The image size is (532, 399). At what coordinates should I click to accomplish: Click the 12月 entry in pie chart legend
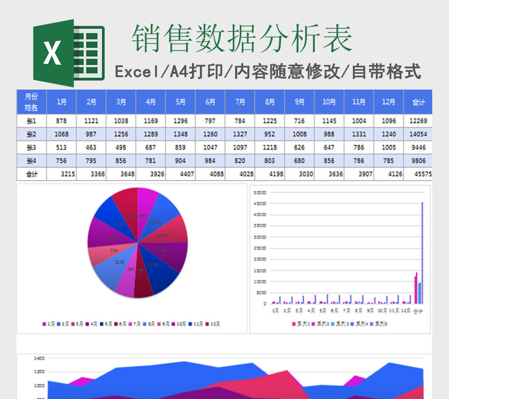[212, 324]
